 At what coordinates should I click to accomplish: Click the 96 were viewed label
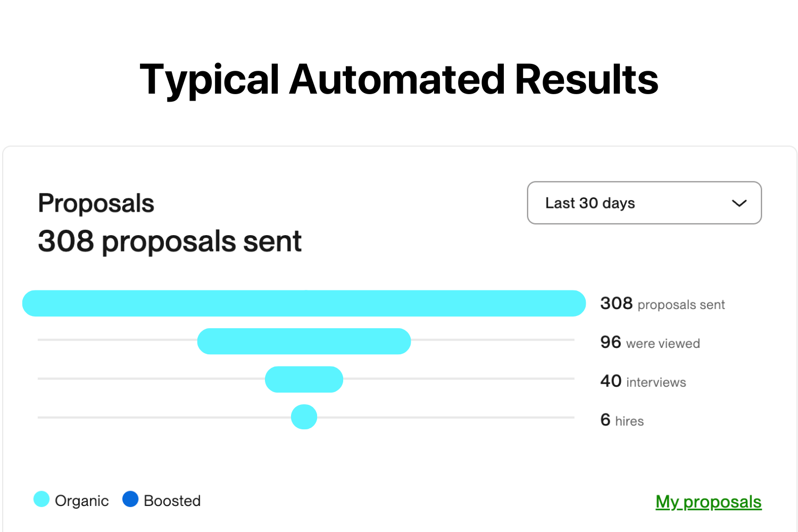[650, 342]
